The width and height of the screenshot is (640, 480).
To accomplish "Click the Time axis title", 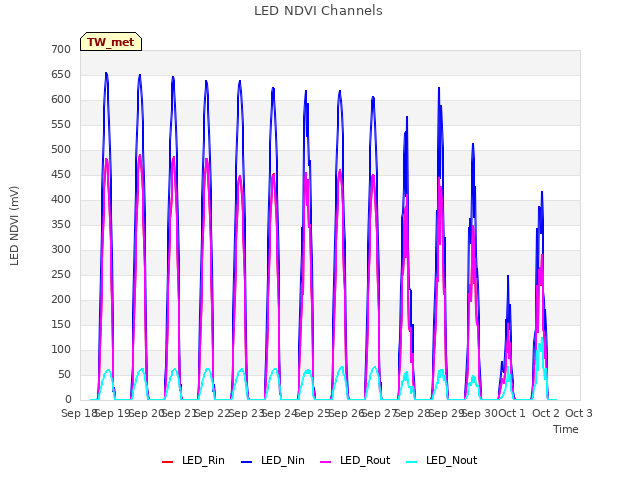I will coord(566,429).
